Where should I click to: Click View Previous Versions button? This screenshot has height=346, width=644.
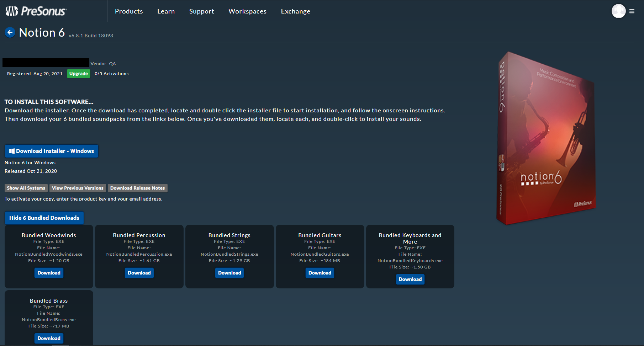point(78,188)
